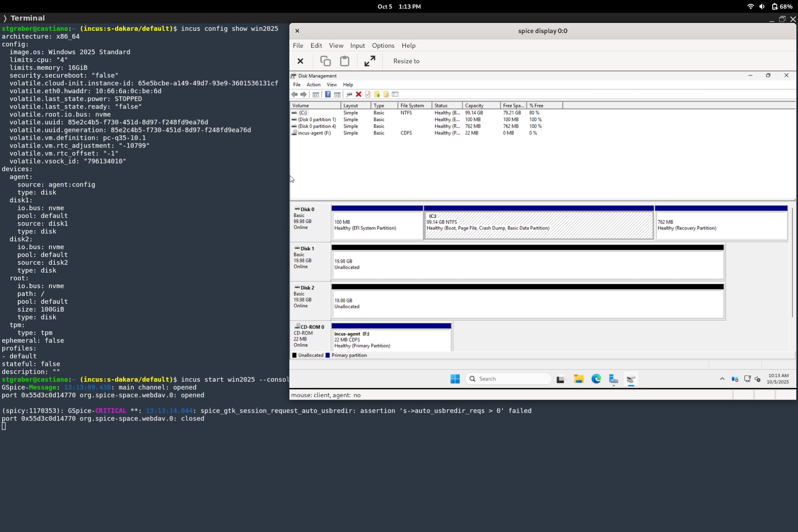Image resolution: width=798 pixels, height=532 pixels.
Task: Click the copy icon in spice display toolbar
Action: pyautogui.click(x=325, y=61)
